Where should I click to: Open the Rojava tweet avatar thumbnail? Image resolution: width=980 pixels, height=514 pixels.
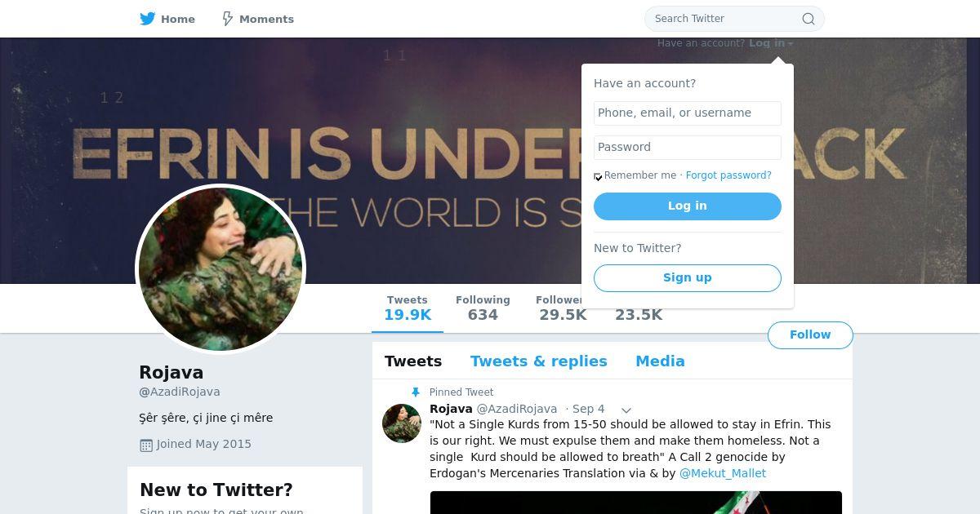point(402,423)
